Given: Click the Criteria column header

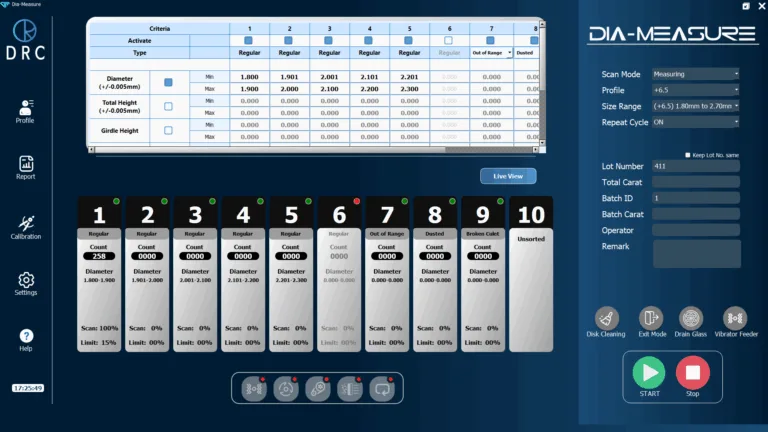Looking at the screenshot, I should 160,28.
